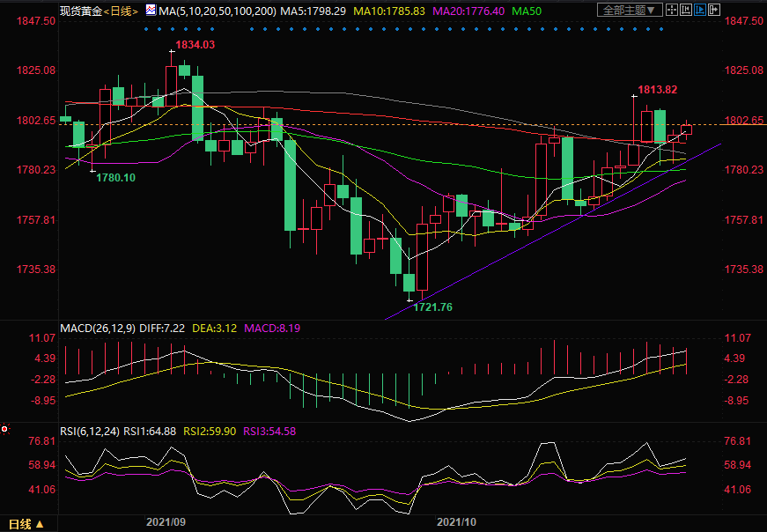Select the 现货黄金 chart title
The image size is (767, 532).
[x=80, y=11]
